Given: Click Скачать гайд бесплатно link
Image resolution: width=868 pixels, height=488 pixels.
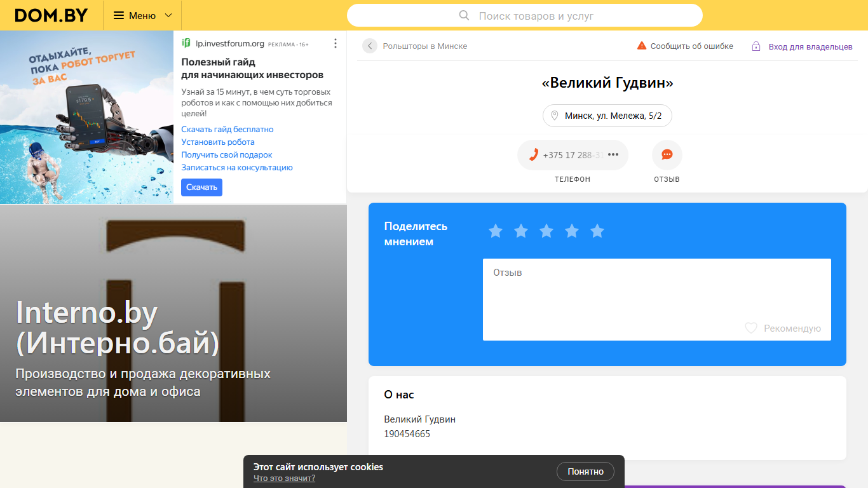Looking at the screenshot, I should [227, 129].
